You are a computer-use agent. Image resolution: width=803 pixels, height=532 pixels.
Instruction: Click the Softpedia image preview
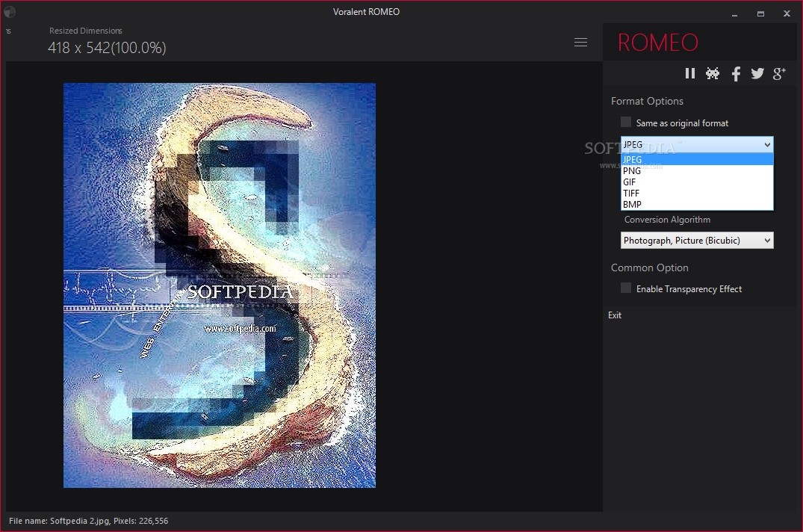(219, 285)
